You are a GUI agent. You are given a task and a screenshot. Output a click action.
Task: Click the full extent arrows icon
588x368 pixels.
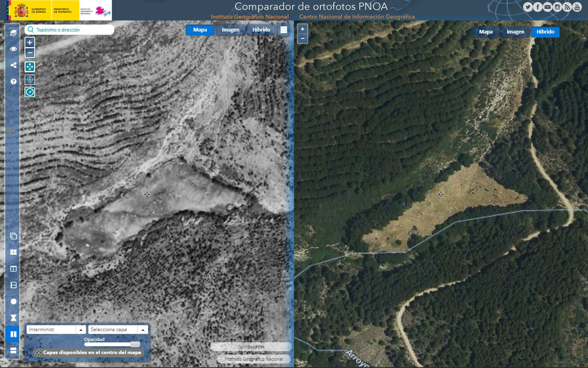[30, 67]
